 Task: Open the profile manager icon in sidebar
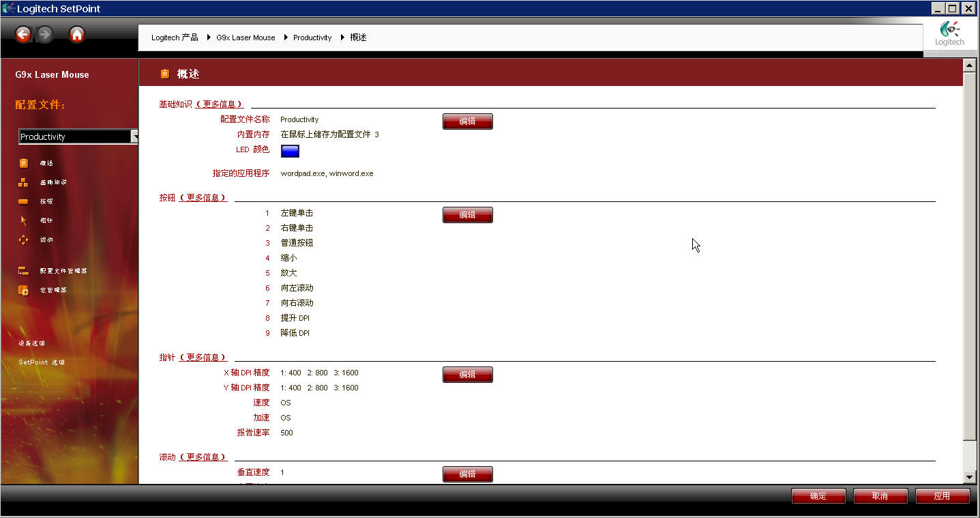[x=24, y=271]
